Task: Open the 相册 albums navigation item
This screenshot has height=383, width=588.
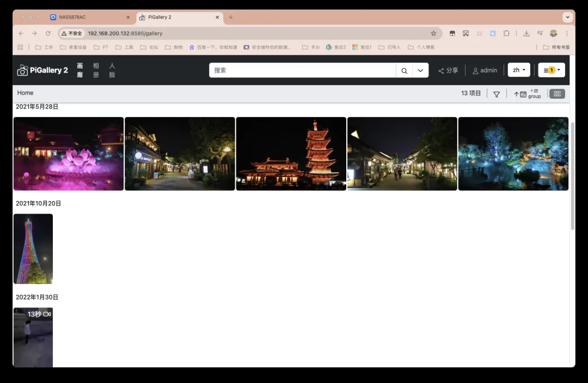Action: click(96, 70)
